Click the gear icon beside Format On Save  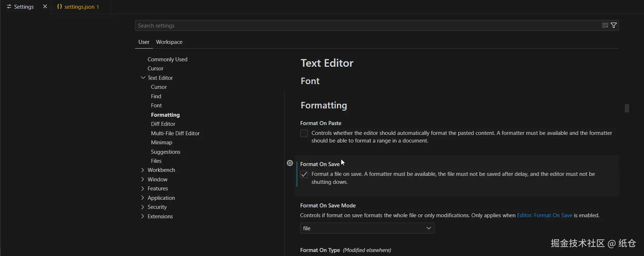click(290, 163)
